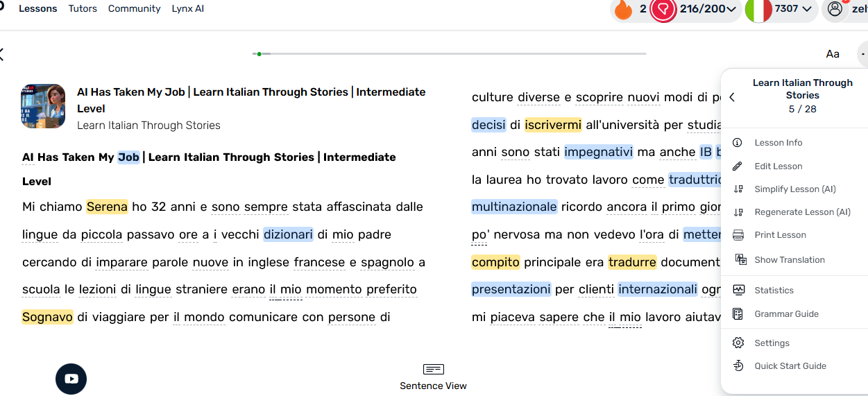Toggle Show Translation option

tap(789, 260)
